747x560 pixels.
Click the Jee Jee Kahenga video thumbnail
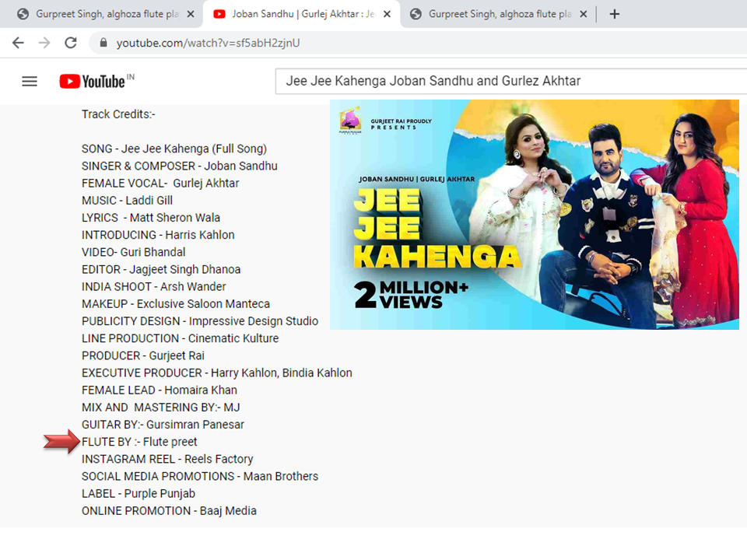click(x=534, y=215)
